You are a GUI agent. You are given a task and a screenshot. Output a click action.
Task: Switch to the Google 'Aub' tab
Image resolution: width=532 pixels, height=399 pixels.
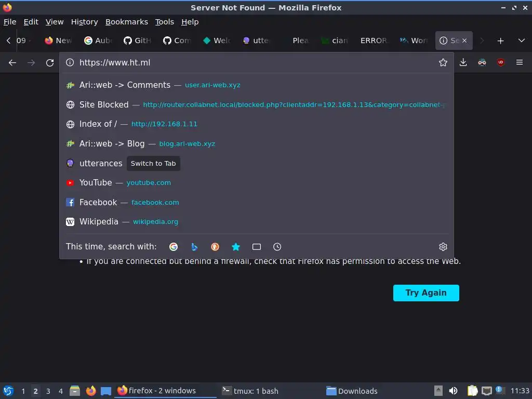coord(98,41)
